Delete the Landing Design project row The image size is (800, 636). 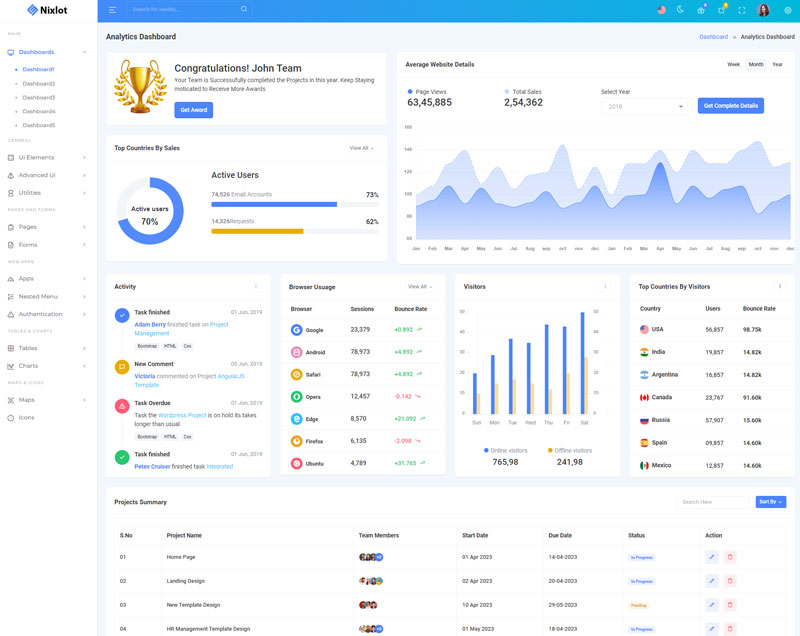point(730,581)
